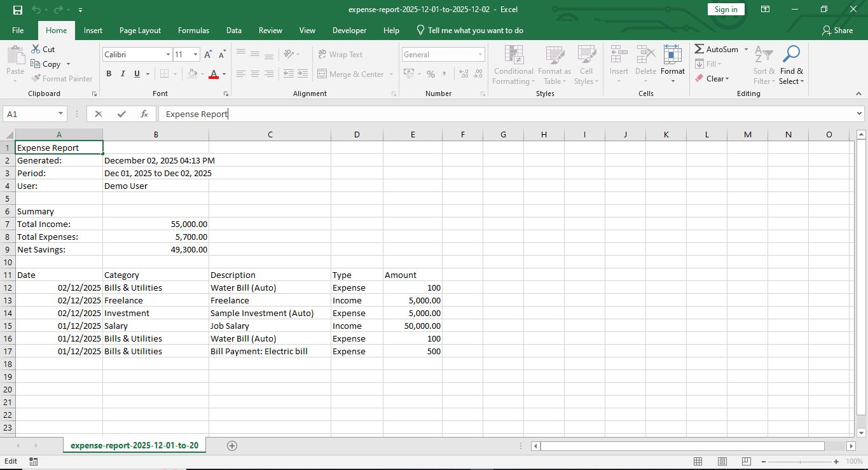Click the Share button
The height and width of the screenshot is (470, 868).
(x=837, y=31)
